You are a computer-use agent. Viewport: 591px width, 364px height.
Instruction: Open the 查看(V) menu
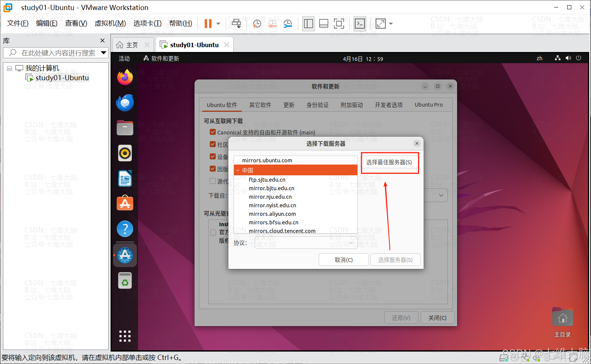pos(76,23)
